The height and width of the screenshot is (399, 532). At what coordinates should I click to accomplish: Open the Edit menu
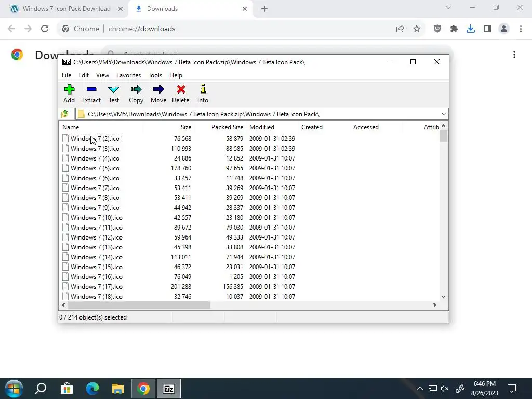coord(84,75)
